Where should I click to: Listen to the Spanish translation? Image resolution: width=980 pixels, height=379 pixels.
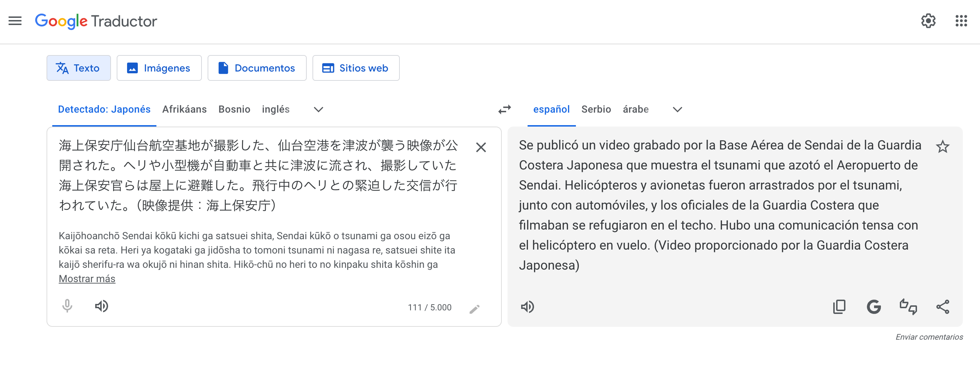click(527, 307)
